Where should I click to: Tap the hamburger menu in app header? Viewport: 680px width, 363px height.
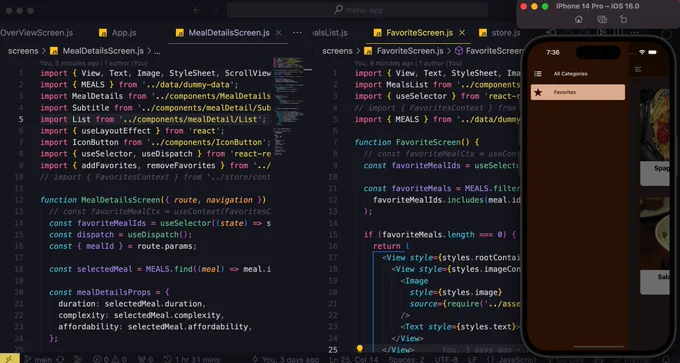pos(638,69)
